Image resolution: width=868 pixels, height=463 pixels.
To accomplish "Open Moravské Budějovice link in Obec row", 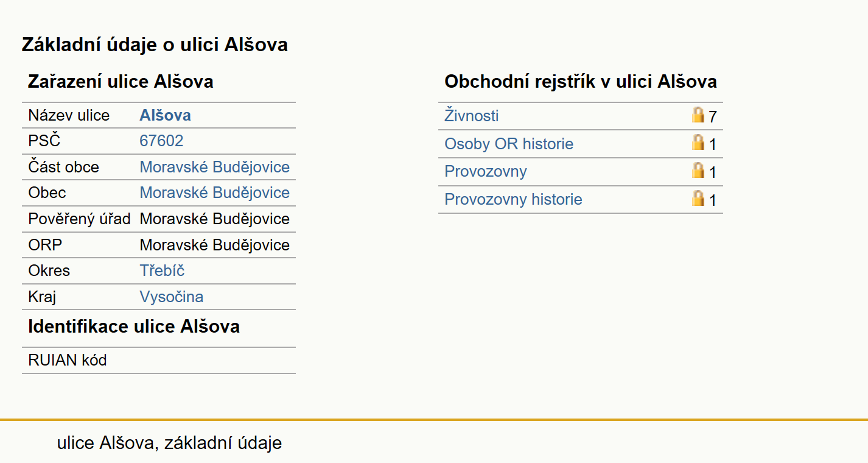I will click(x=215, y=193).
